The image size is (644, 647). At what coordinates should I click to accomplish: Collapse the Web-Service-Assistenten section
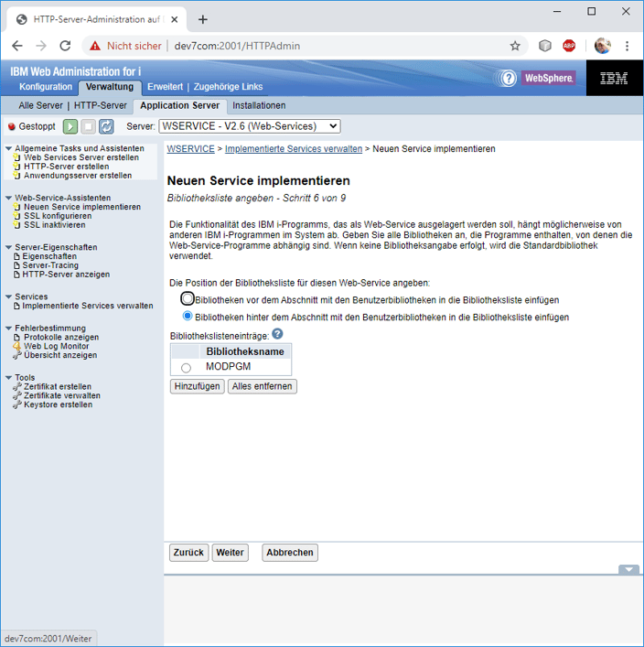coord(8,198)
